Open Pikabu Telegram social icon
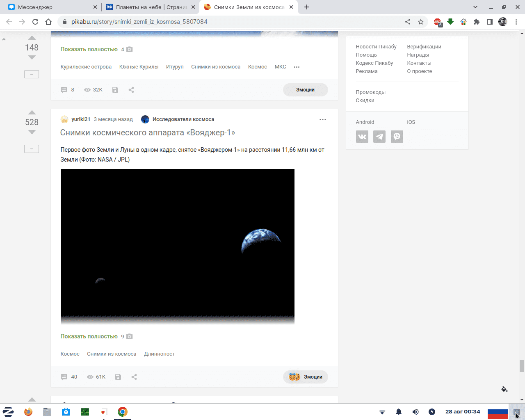This screenshot has width=525, height=420. click(x=379, y=137)
